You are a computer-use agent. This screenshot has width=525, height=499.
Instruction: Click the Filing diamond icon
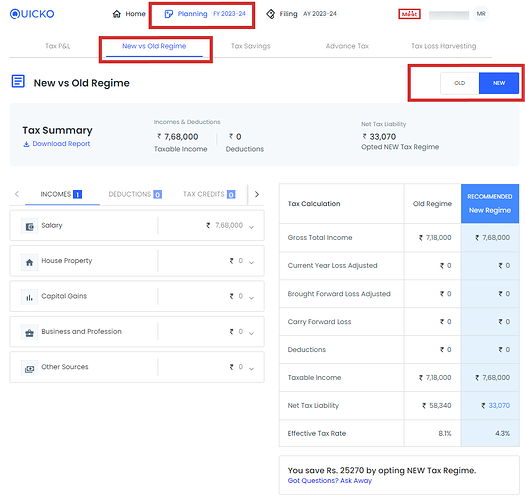pyautogui.click(x=271, y=14)
